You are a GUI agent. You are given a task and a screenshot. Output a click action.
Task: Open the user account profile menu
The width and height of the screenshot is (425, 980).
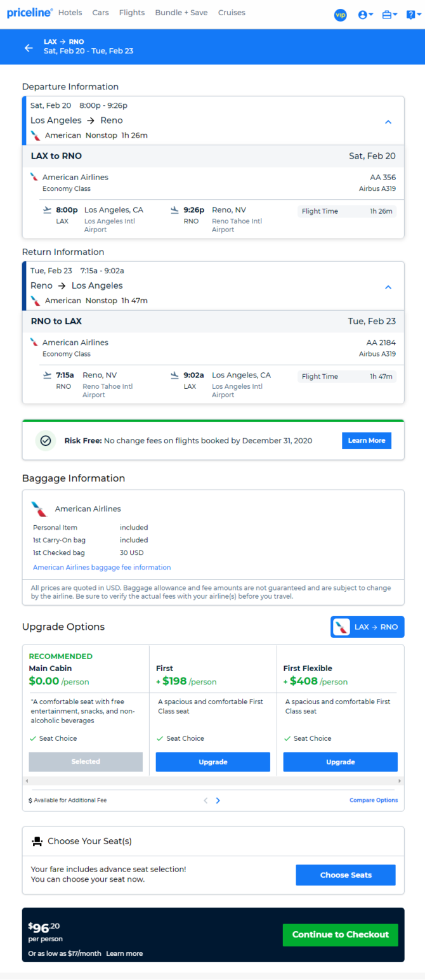tap(365, 15)
